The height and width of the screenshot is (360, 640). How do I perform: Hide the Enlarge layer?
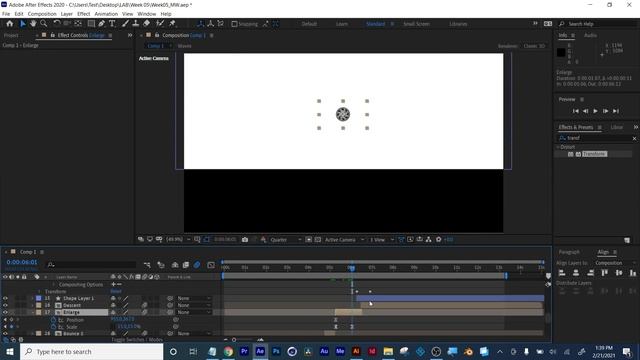click(x=5, y=312)
